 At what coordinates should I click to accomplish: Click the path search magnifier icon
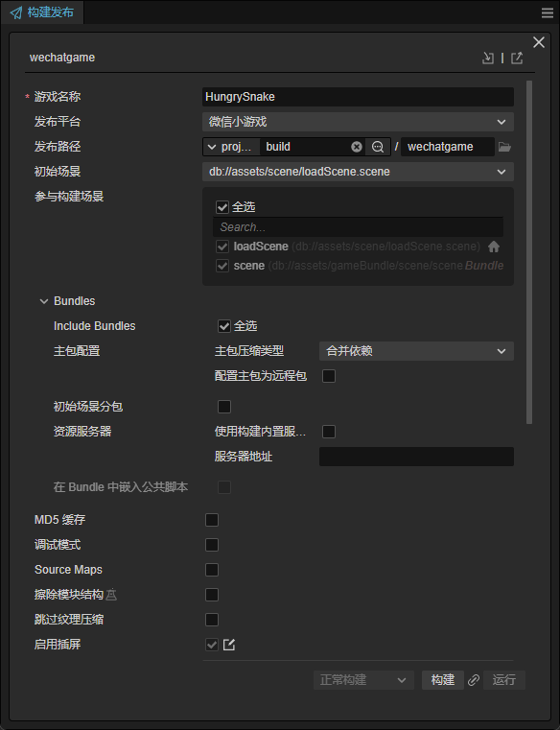coord(378,147)
